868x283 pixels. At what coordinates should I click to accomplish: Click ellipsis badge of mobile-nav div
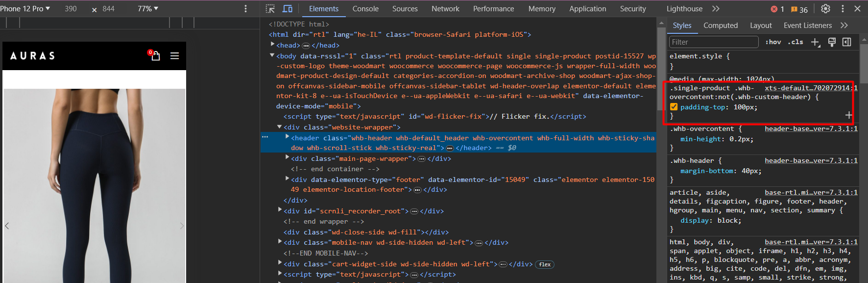479,243
